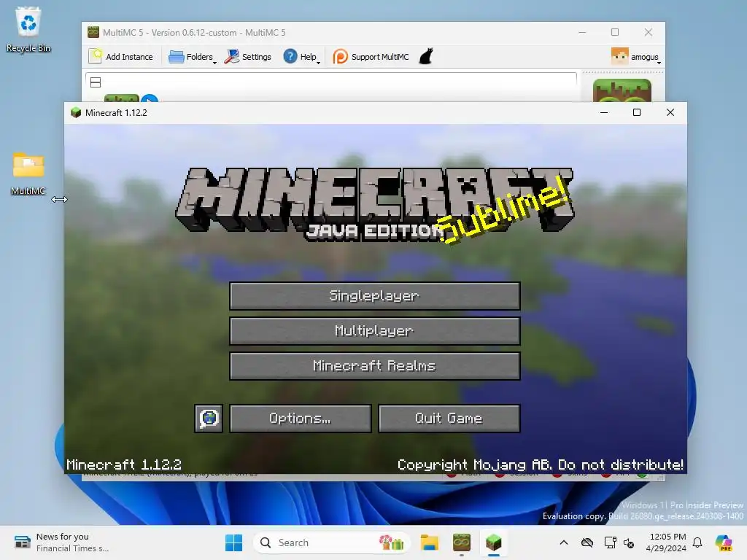Open Copilot Preview in taskbar
Viewport: 747px width, 560px height.
(724, 542)
